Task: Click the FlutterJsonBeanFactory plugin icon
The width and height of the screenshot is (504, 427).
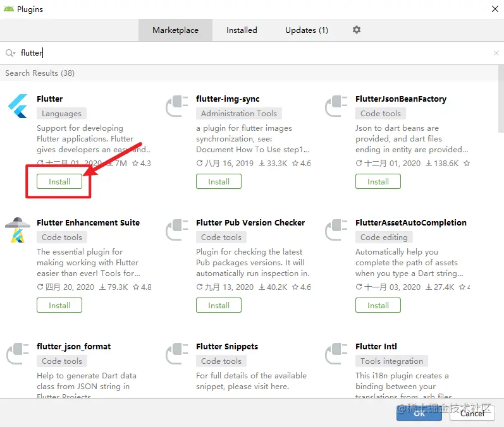Action: (336, 106)
